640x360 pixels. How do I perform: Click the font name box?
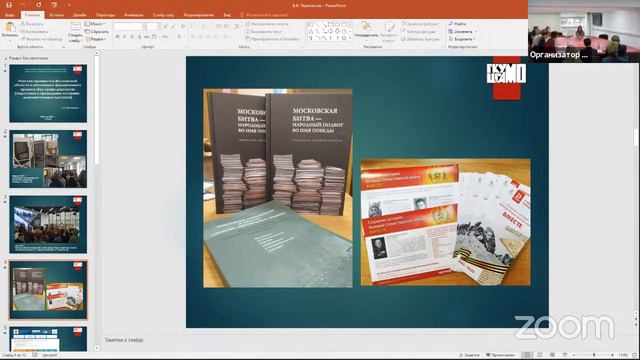(x=129, y=26)
